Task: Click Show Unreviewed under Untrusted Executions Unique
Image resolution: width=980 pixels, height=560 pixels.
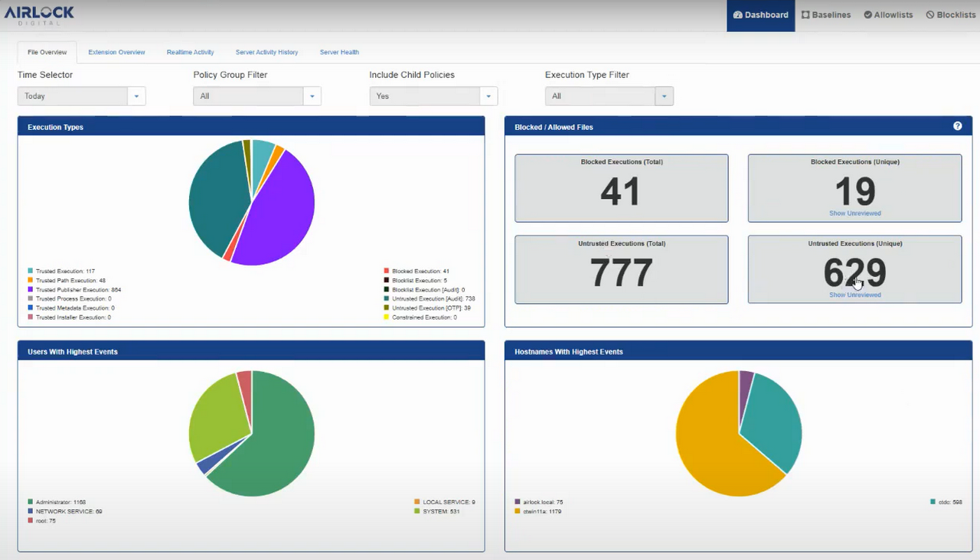Action: [854, 295]
